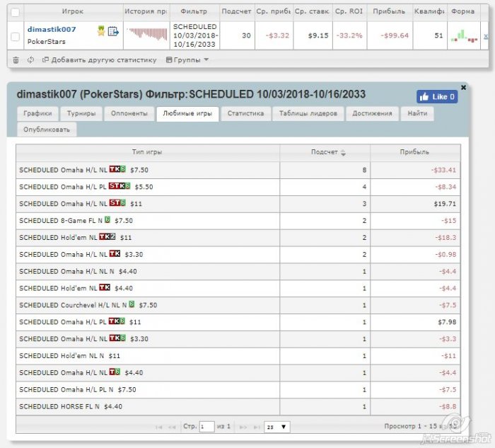Click the trash delete icon below the player row

point(16,60)
